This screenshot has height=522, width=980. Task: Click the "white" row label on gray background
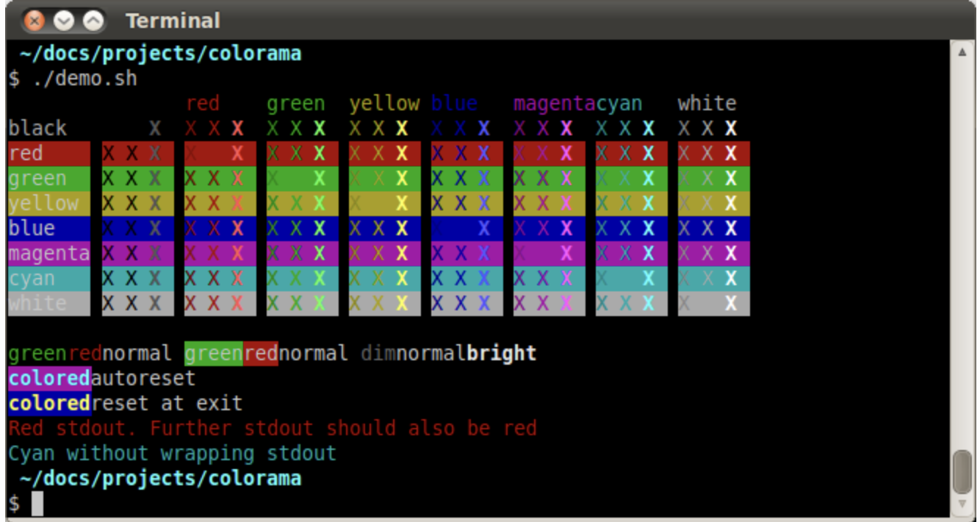pyautogui.click(x=37, y=303)
